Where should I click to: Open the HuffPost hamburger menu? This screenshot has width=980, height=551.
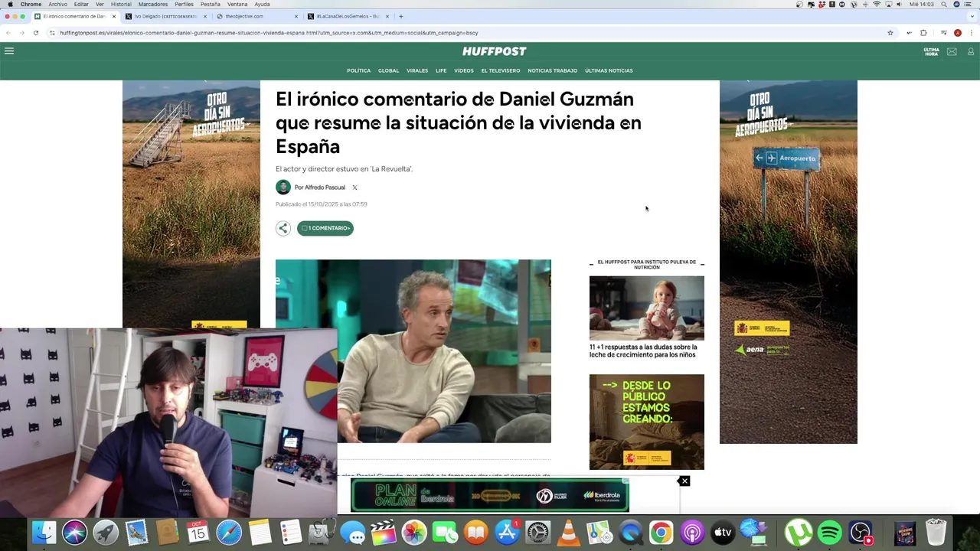click(9, 51)
